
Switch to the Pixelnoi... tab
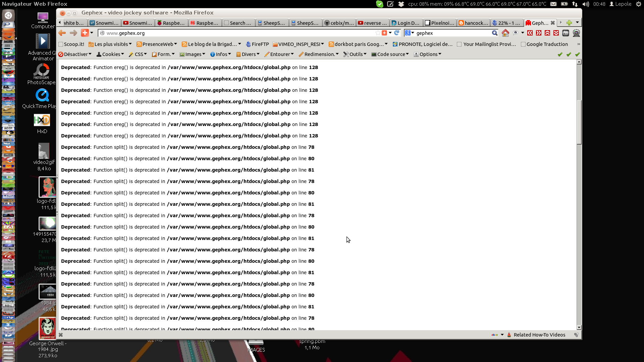coord(439,23)
